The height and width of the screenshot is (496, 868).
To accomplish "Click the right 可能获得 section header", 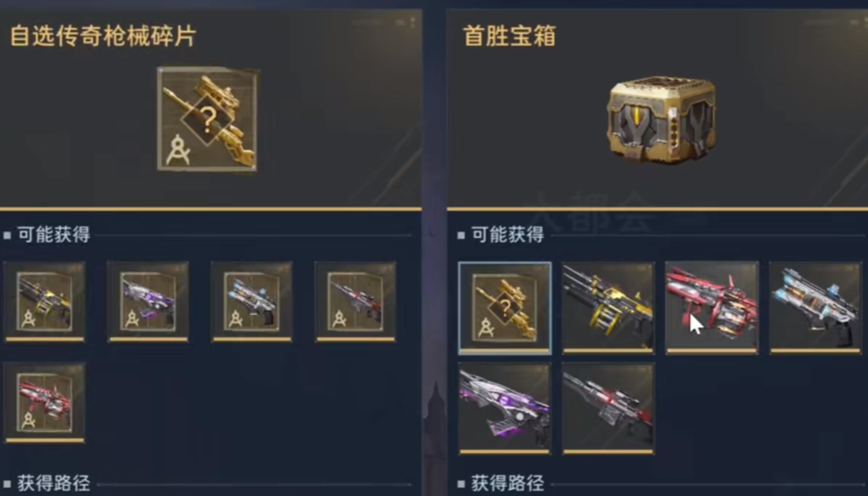I will tap(507, 235).
